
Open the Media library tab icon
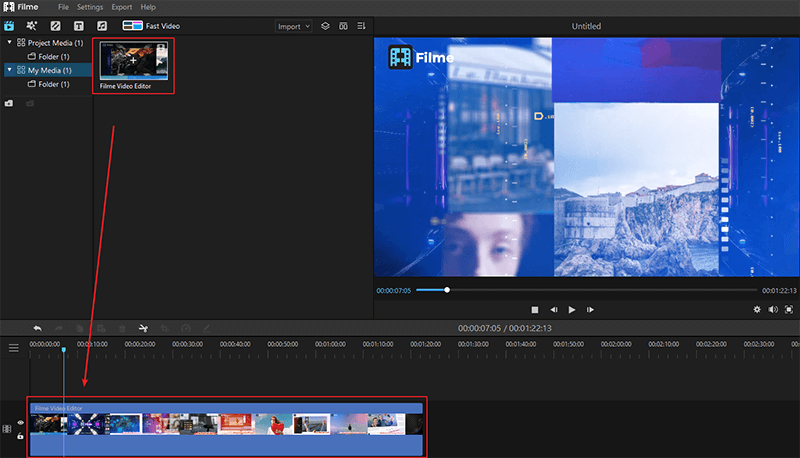point(9,26)
